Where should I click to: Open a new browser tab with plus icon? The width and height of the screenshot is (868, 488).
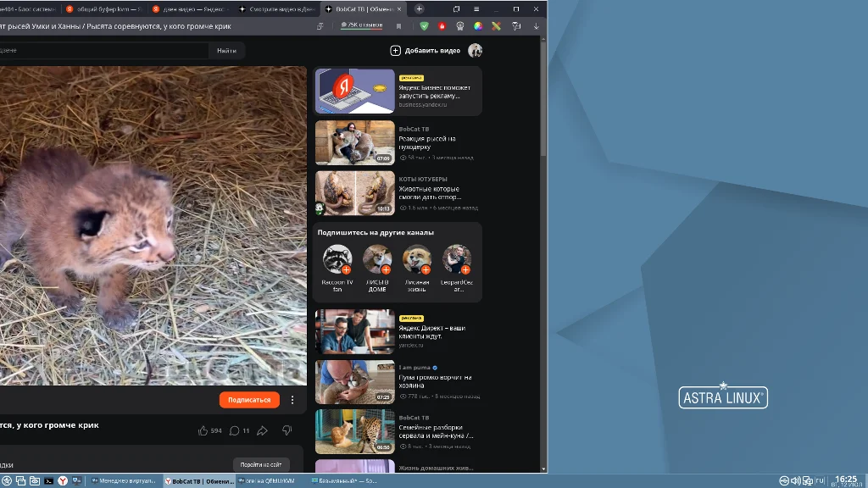coord(419,8)
